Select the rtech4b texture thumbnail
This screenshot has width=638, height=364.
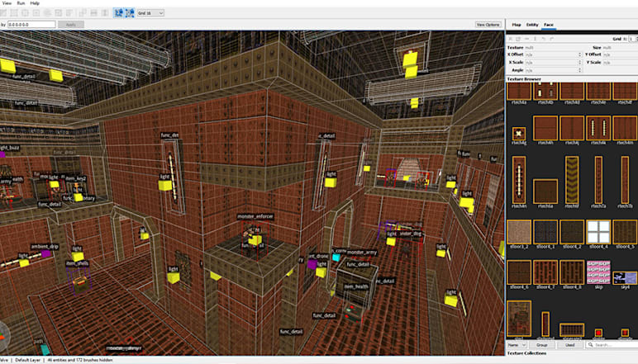click(x=545, y=92)
